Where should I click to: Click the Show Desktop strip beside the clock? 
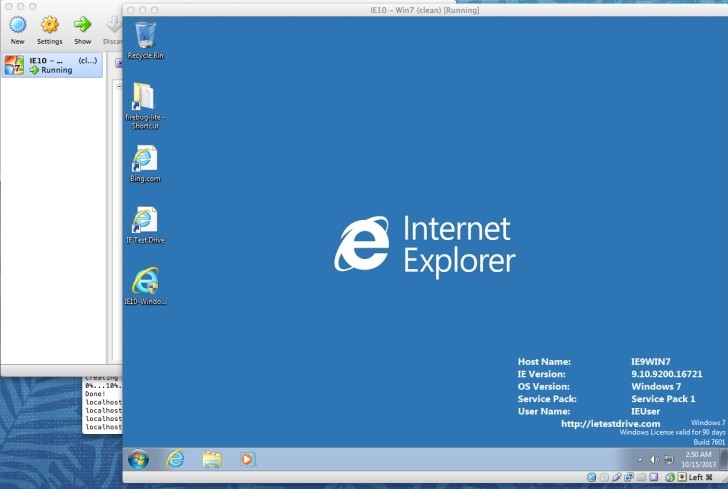click(724, 459)
